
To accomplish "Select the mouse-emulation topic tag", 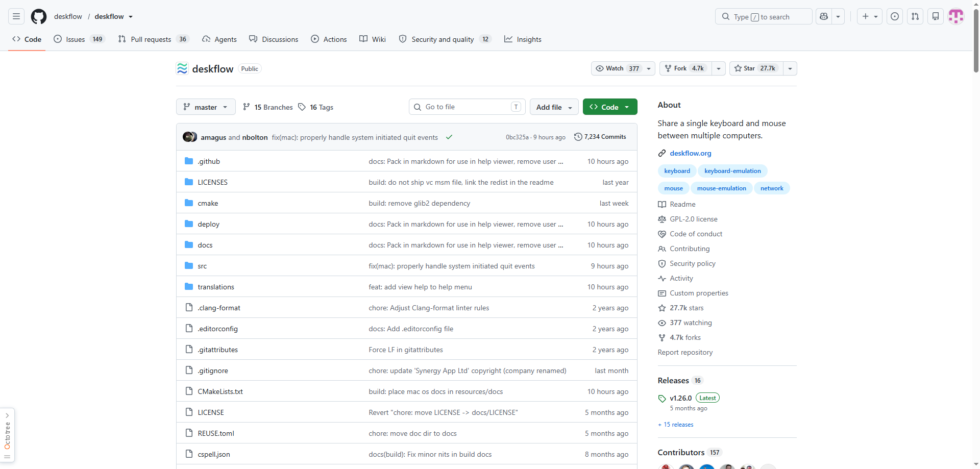I will 721,188.
